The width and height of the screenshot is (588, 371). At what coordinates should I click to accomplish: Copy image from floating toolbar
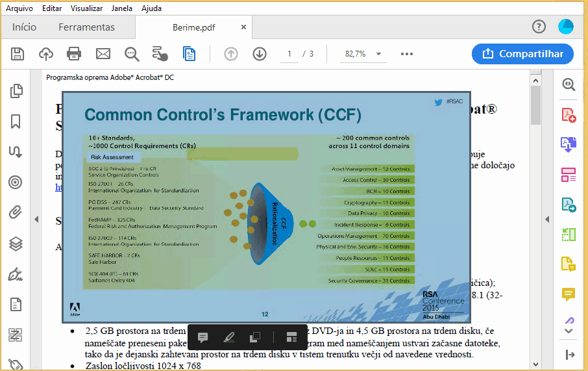click(255, 337)
